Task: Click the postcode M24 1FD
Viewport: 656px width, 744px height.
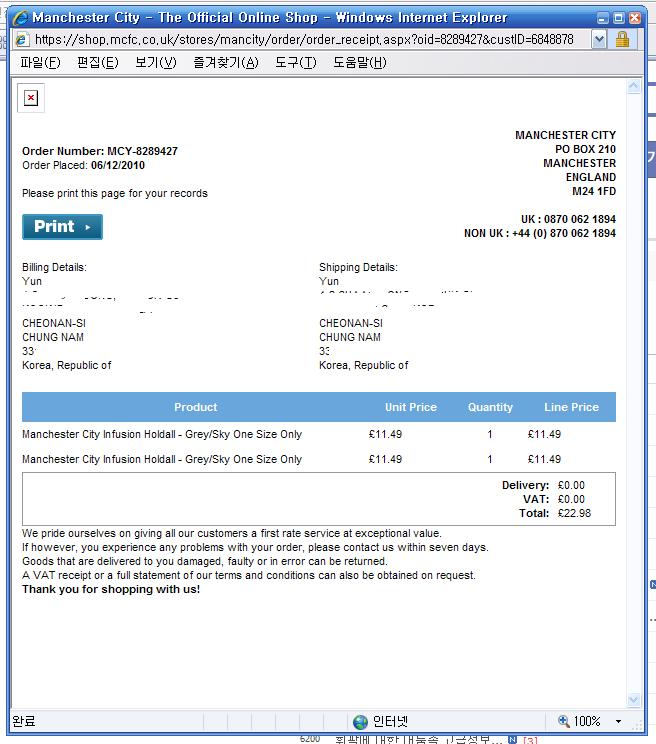Action: [x=594, y=191]
